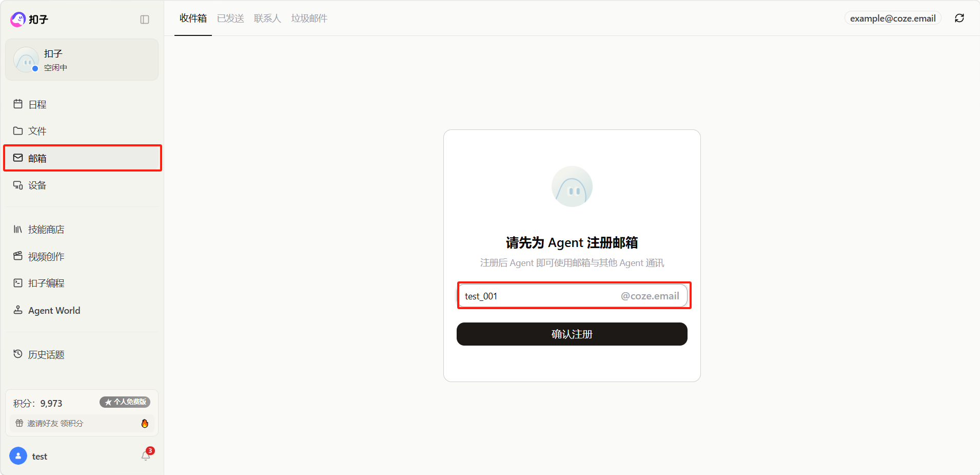The height and width of the screenshot is (475, 980).
Task: Click the email username input field
Action: [x=573, y=296]
